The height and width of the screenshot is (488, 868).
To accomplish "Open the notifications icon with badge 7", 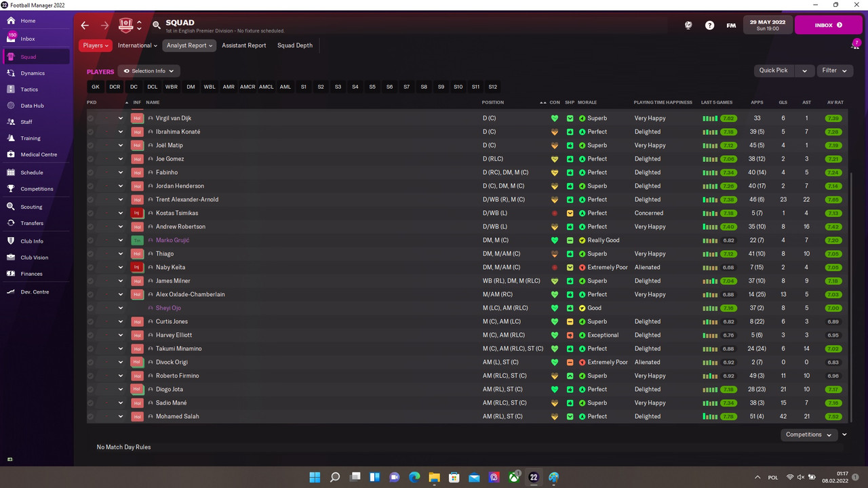I will point(855,44).
